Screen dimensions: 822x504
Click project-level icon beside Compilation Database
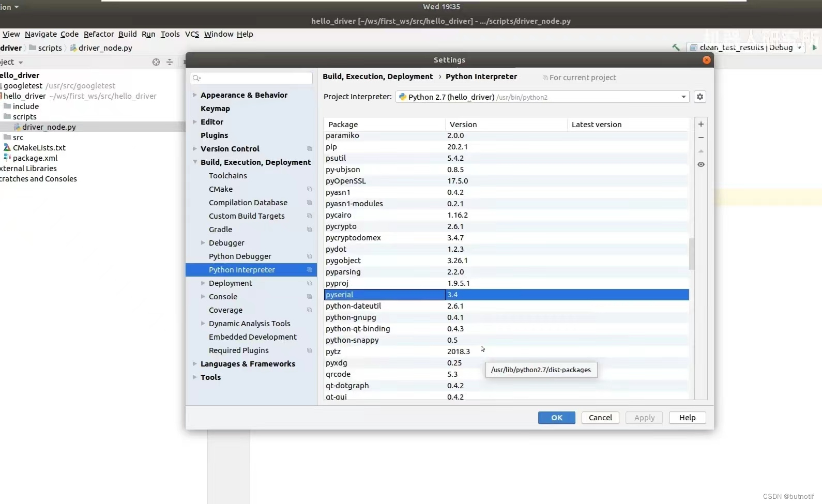[x=310, y=203]
